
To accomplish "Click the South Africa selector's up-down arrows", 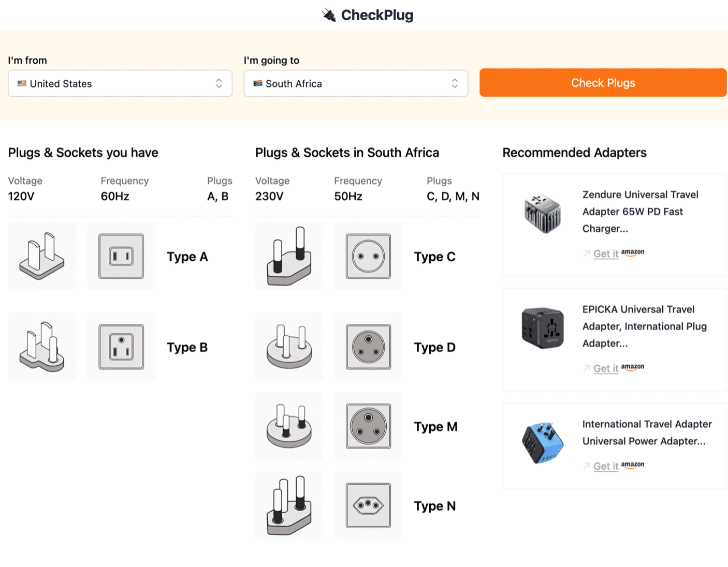I will (455, 83).
